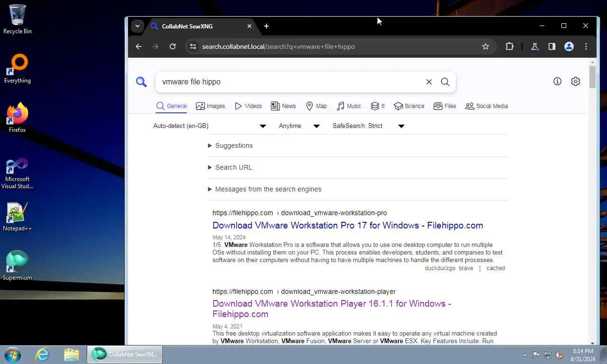Submit search with the magnifier button
Screen dimensions: 607x364
point(445,82)
